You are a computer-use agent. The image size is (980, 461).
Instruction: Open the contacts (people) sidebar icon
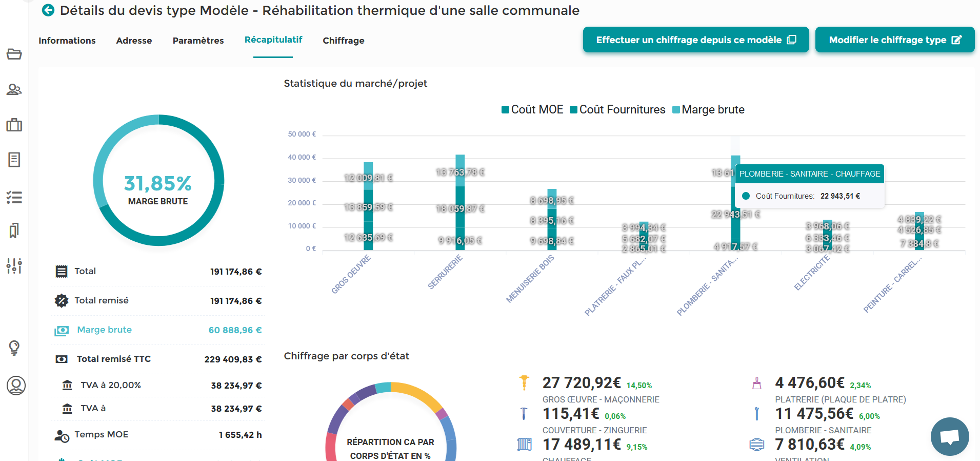[14, 90]
